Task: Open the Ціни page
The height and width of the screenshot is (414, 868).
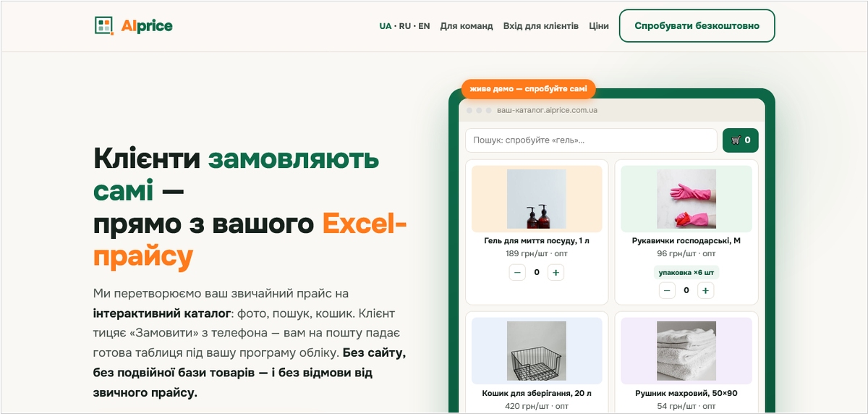Action: pyautogui.click(x=599, y=26)
